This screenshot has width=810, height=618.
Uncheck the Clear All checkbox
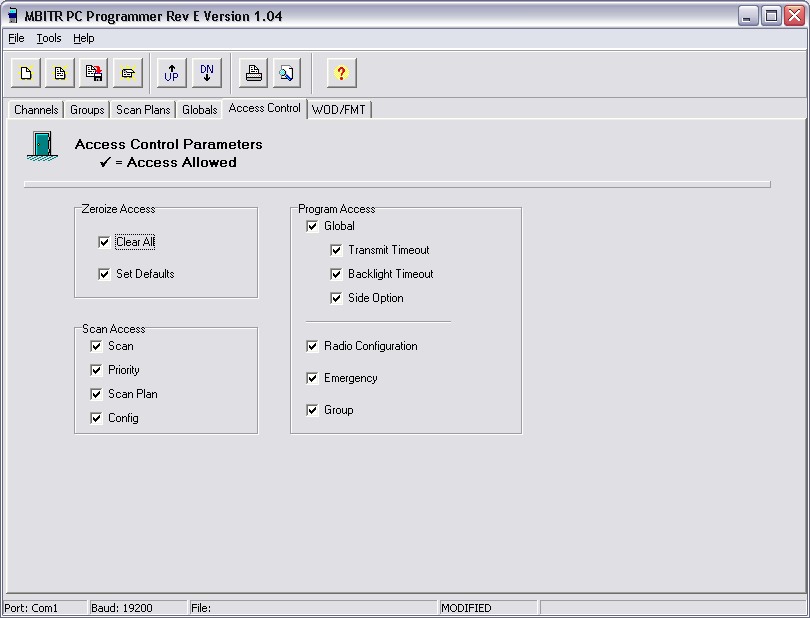point(104,242)
